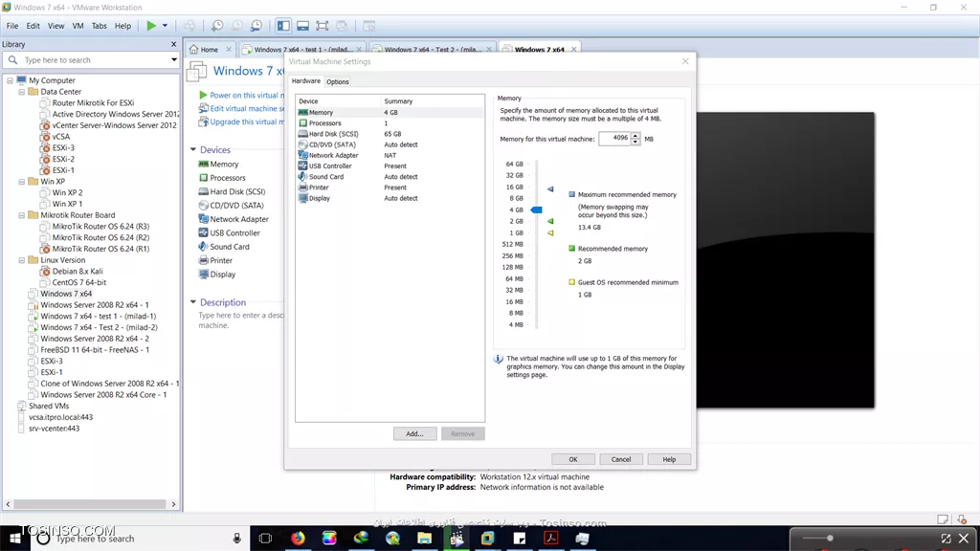This screenshot has width=980, height=551.
Task: Switch to the Home tab
Action: [x=210, y=50]
